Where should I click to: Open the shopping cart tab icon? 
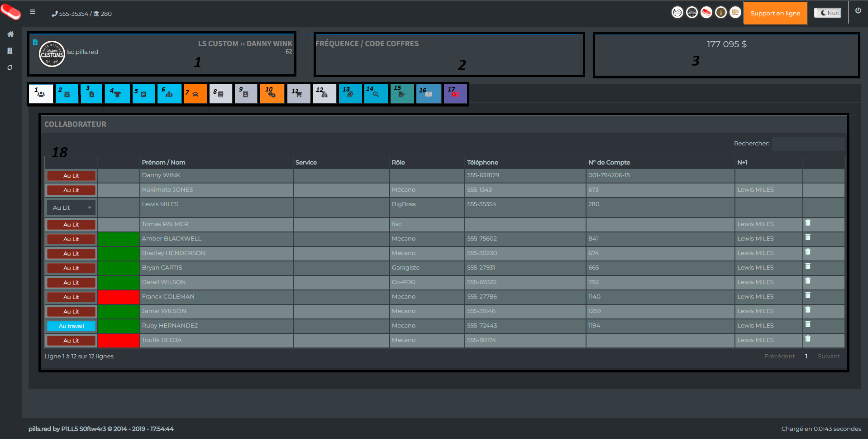(299, 94)
